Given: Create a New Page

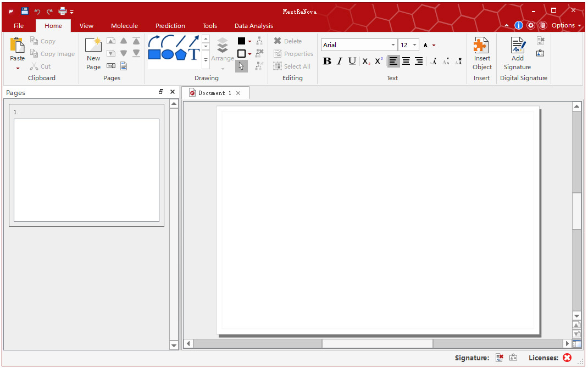Looking at the screenshot, I should [x=93, y=53].
